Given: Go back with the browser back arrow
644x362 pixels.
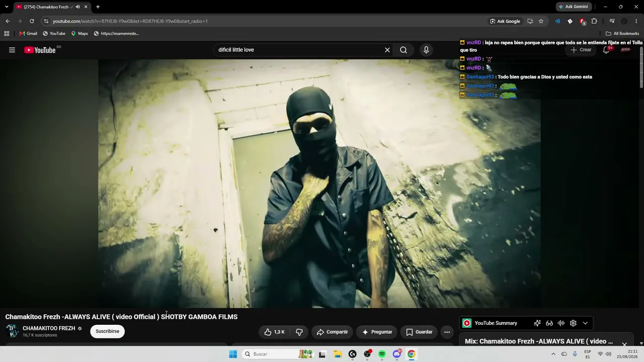Looking at the screenshot, I should click(8, 21).
